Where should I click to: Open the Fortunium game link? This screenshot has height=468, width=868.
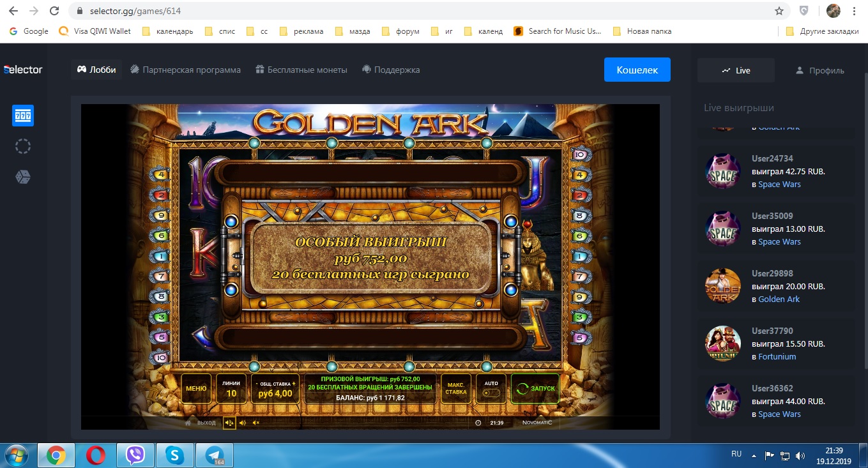coord(777,356)
